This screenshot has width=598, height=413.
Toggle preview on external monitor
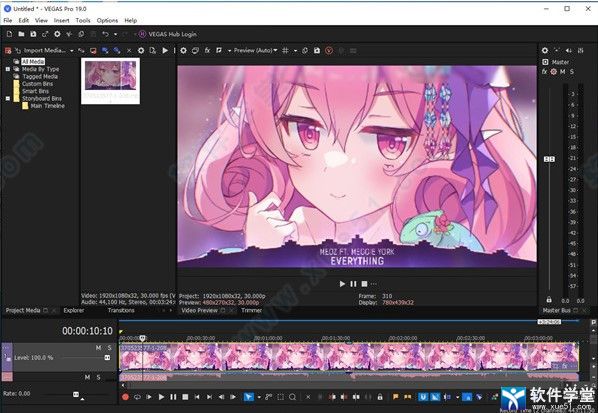(x=195, y=50)
